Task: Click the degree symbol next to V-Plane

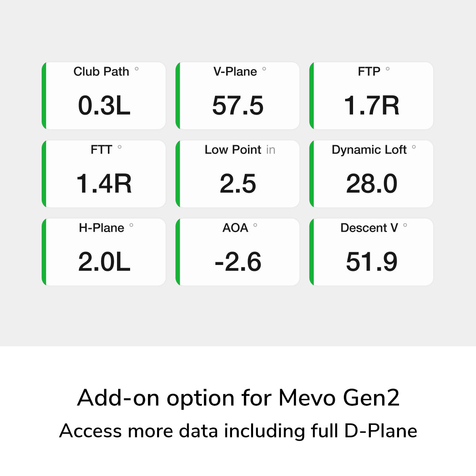Action: click(x=264, y=69)
